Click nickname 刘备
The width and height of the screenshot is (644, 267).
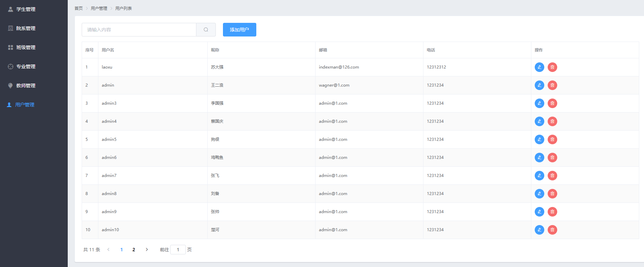tap(215, 194)
